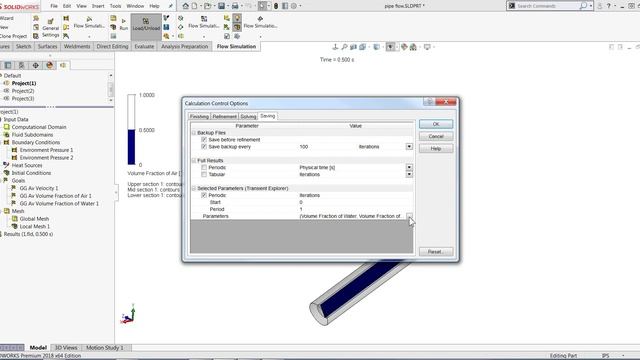Open the Flow Simulation analysis tree tab
The height and width of the screenshot is (360, 640).
[63, 65]
